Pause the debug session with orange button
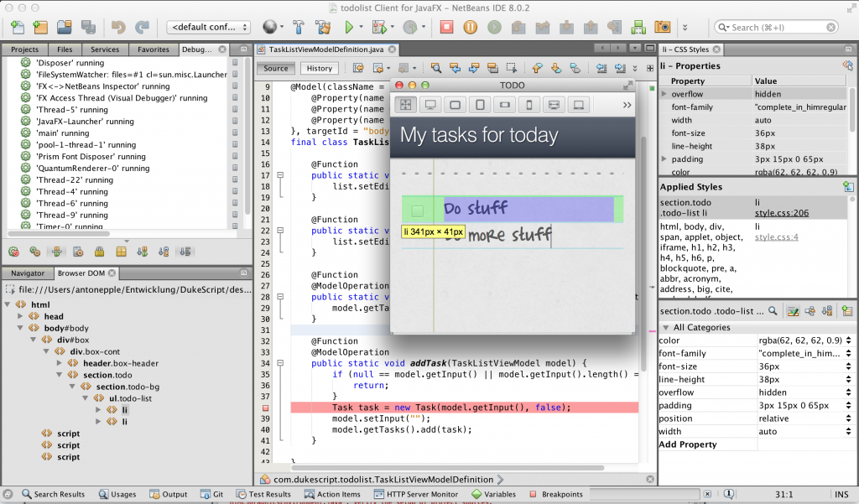The height and width of the screenshot is (504, 859). [470, 27]
